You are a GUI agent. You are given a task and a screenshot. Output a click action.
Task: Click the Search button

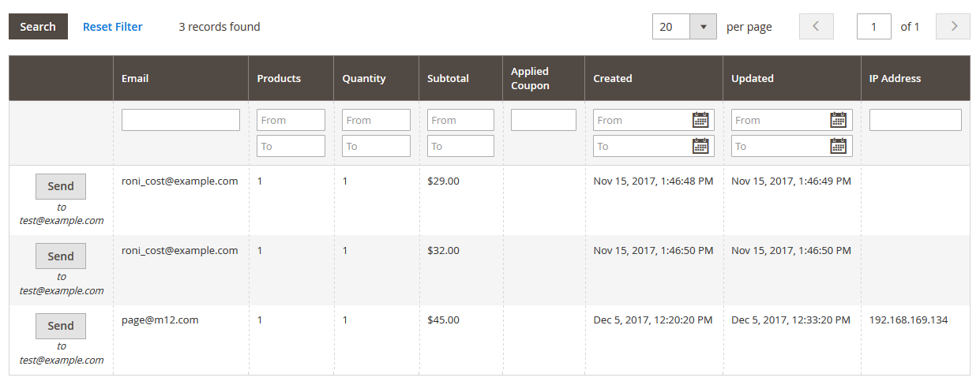point(38,27)
